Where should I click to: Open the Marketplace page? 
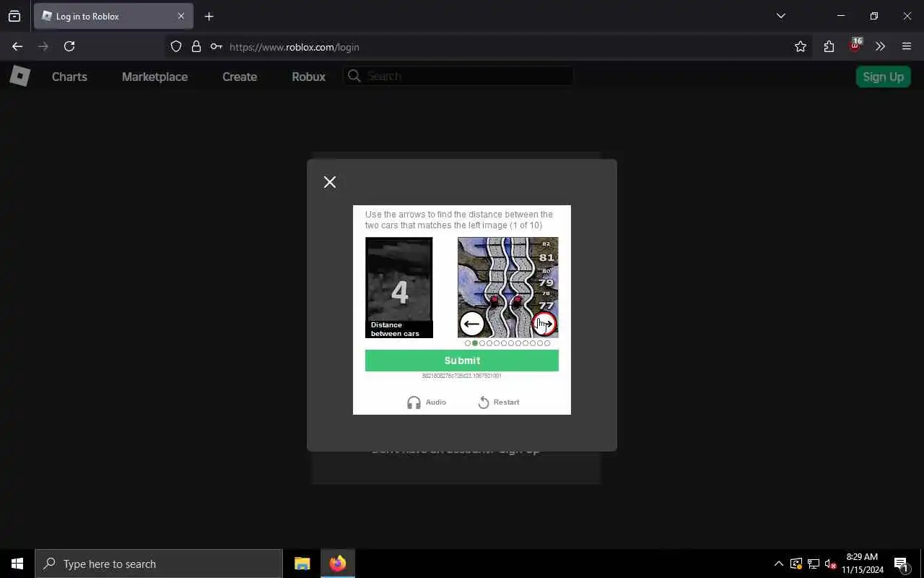154,77
